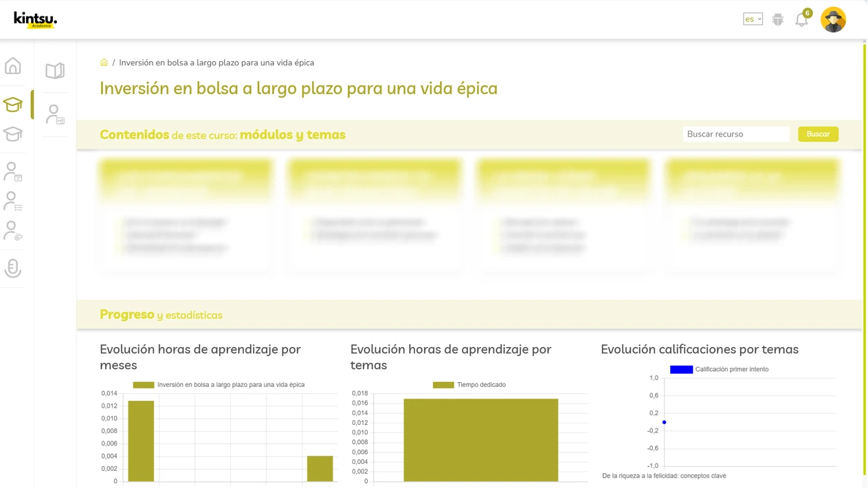Select the person with calendar sidebar icon
The image size is (868, 488).
pos(12,171)
